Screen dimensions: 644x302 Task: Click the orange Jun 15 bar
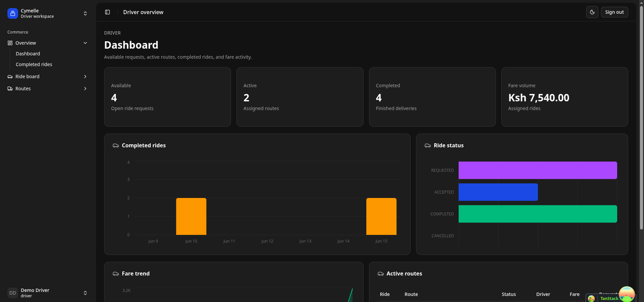click(x=381, y=216)
